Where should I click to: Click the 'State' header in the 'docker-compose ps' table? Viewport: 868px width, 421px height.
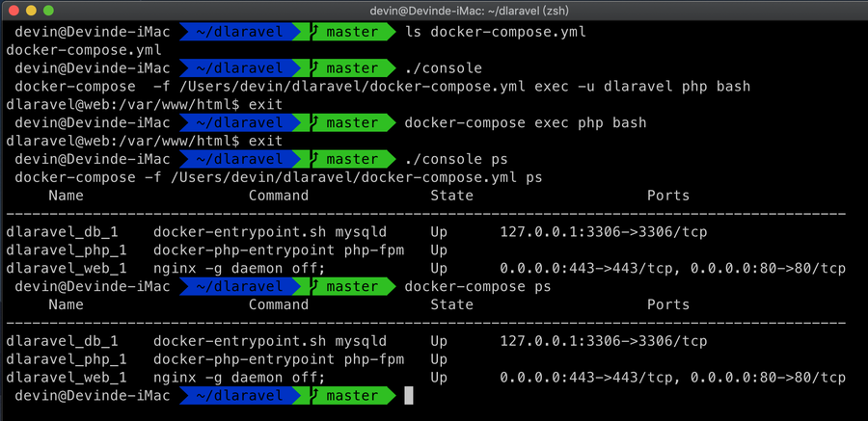pos(451,304)
